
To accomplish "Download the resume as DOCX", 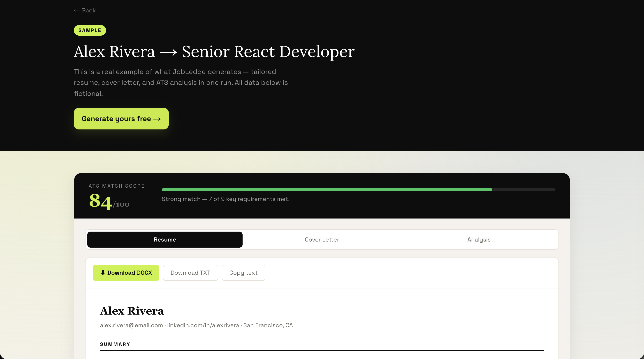I will tap(126, 273).
